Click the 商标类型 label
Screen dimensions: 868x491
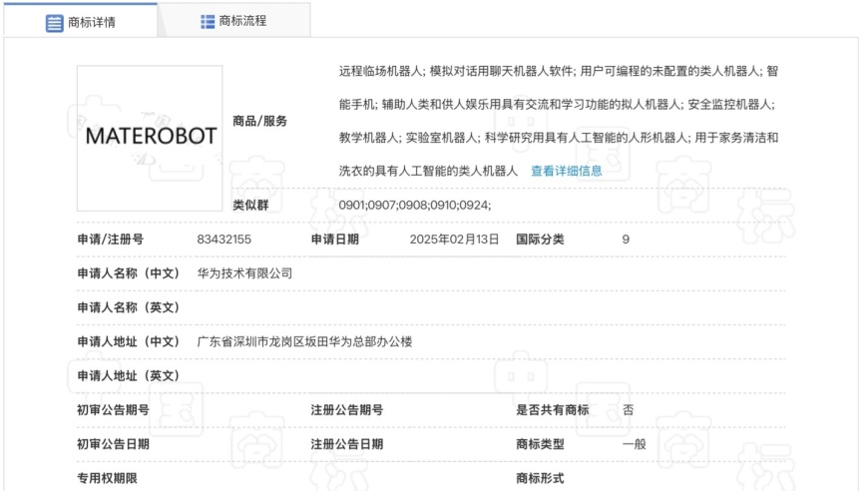click(540, 444)
